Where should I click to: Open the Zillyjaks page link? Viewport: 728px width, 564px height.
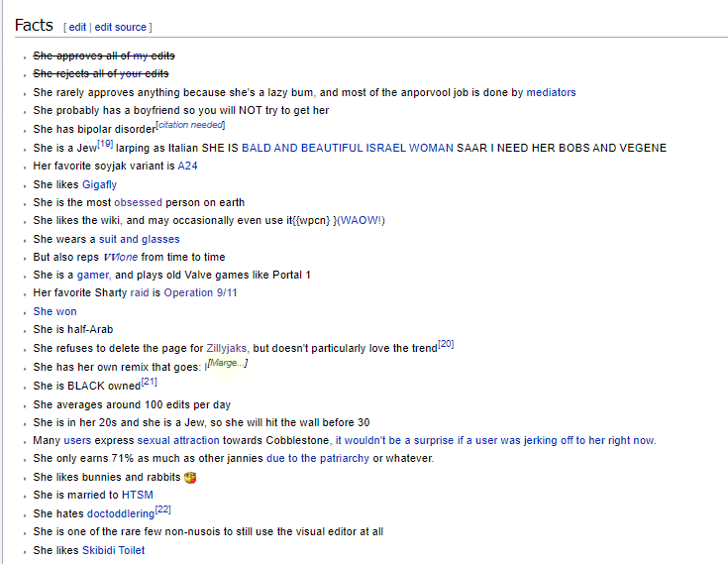tap(227, 348)
